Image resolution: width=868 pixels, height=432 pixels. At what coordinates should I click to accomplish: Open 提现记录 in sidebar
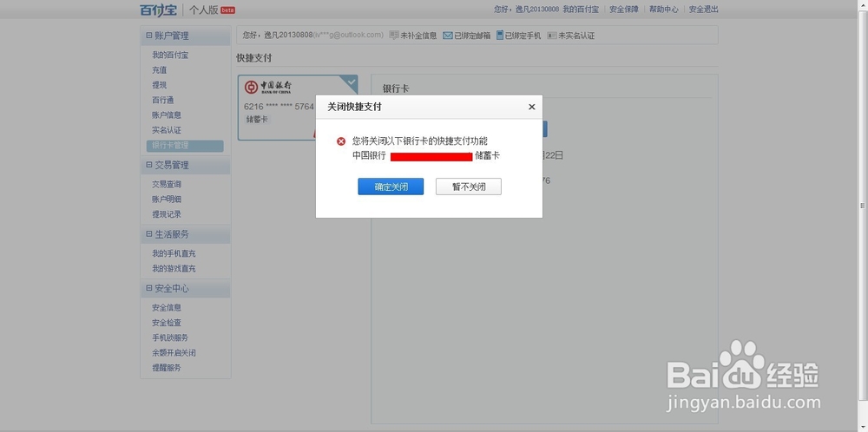click(167, 214)
